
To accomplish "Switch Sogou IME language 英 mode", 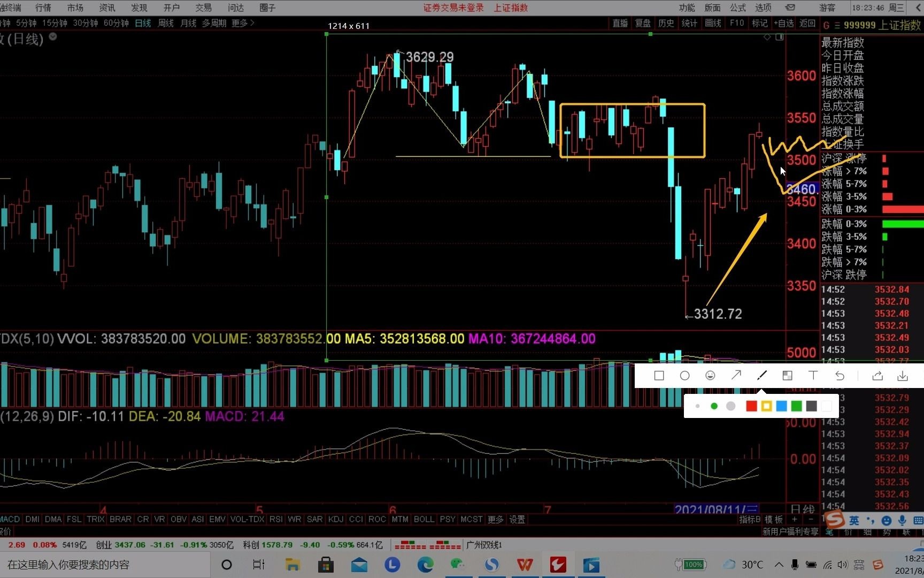I will click(854, 520).
